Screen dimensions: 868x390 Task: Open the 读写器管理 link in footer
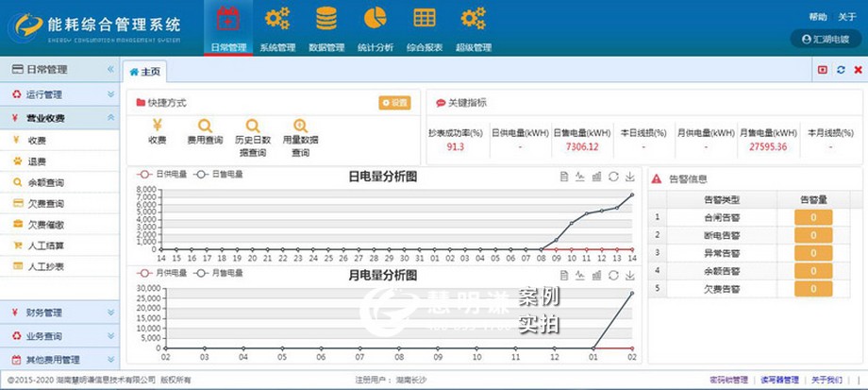[x=779, y=380]
